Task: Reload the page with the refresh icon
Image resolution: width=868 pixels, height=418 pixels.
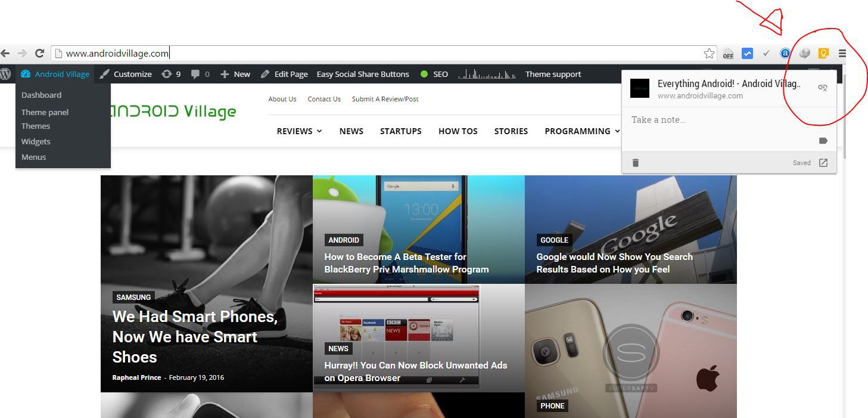Action: point(40,54)
